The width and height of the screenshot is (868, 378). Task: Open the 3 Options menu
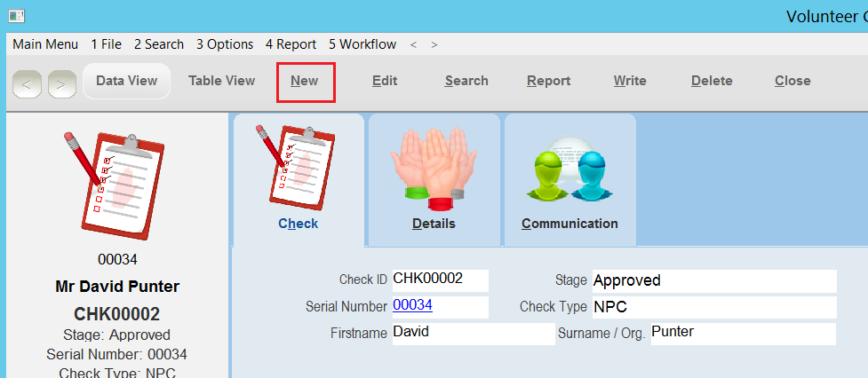[225, 44]
